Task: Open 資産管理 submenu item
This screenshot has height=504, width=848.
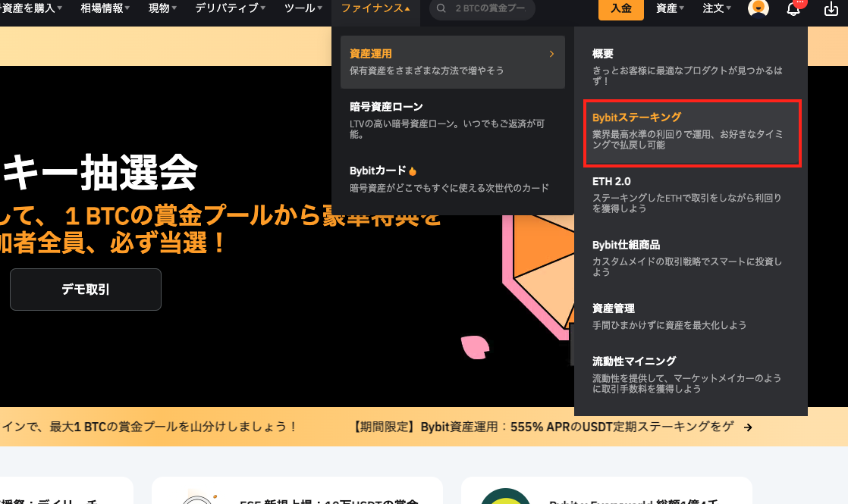Action: (x=691, y=317)
